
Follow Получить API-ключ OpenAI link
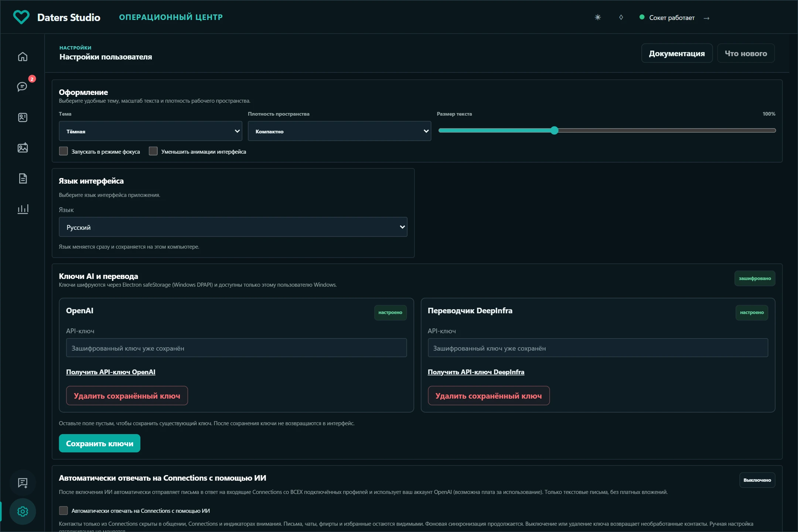click(x=110, y=372)
